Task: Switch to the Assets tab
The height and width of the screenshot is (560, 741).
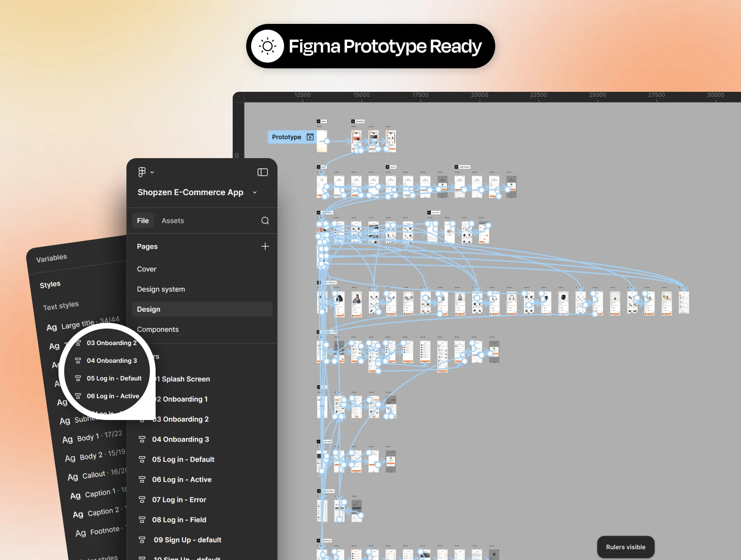Action: (173, 221)
